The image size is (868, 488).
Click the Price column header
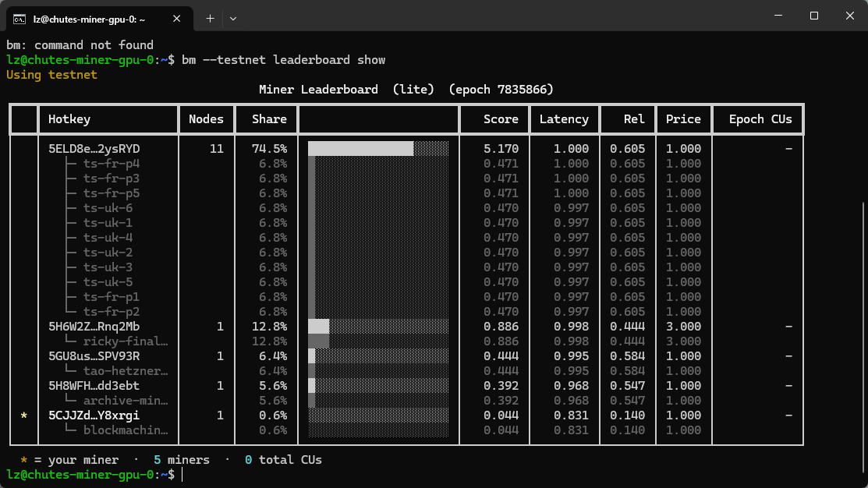click(683, 119)
